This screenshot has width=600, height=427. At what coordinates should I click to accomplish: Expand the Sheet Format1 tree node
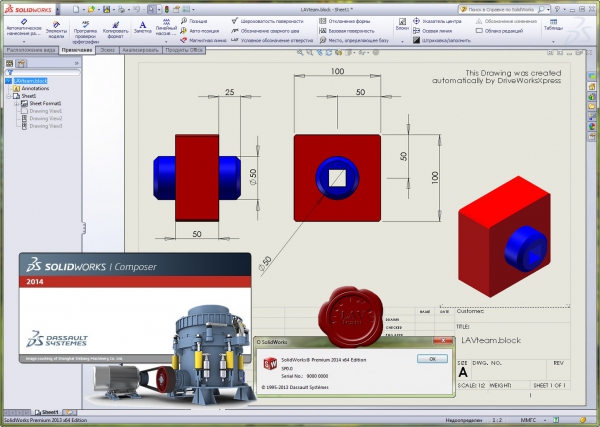[x=16, y=103]
